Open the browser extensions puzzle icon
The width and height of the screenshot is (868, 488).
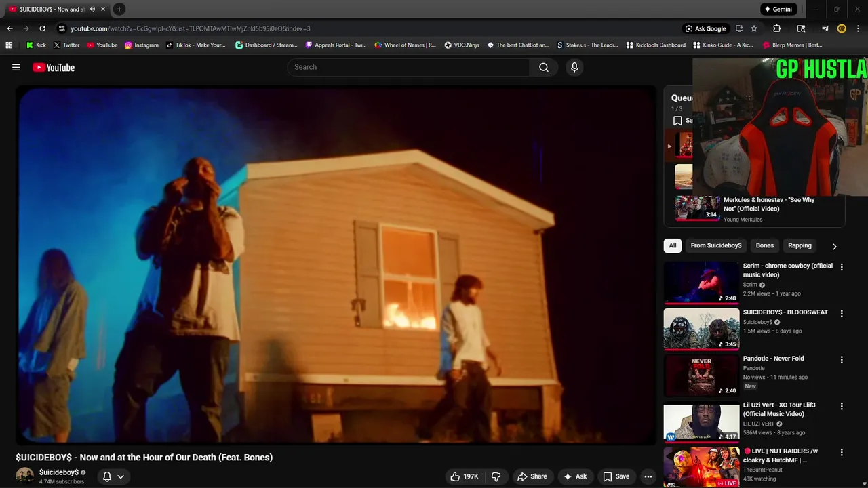[777, 28]
